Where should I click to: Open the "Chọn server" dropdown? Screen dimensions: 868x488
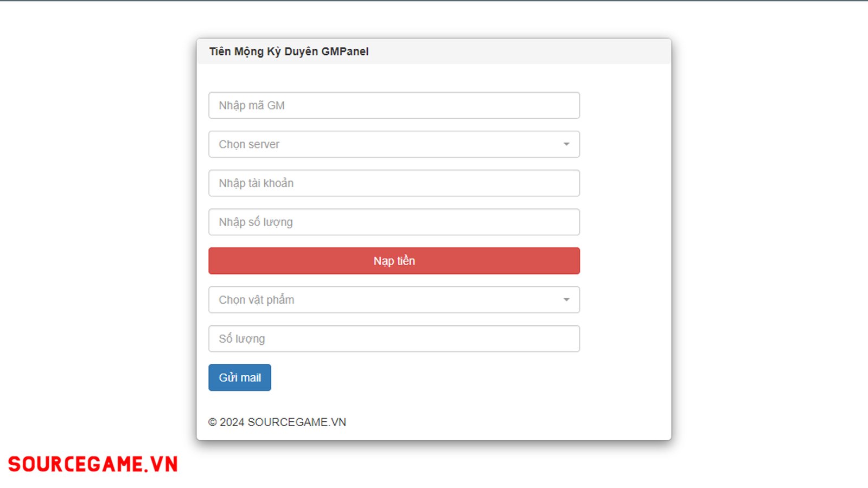(x=394, y=144)
